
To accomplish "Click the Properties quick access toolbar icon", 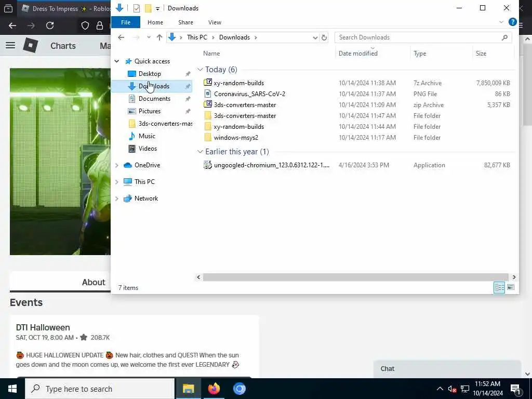I will coord(137,8).
